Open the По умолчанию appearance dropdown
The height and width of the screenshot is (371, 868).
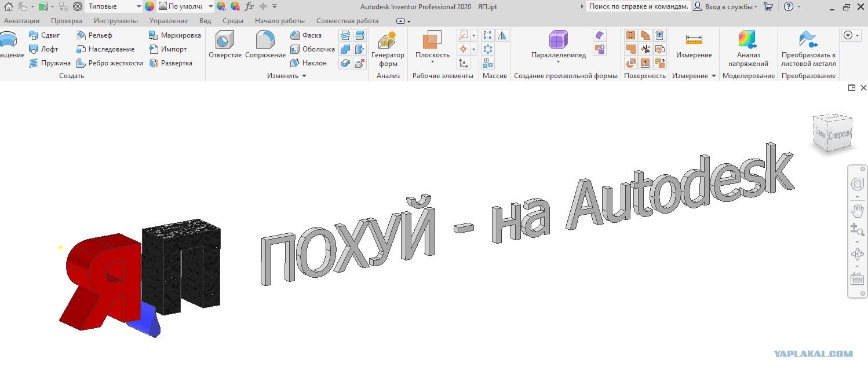(185, 6)
